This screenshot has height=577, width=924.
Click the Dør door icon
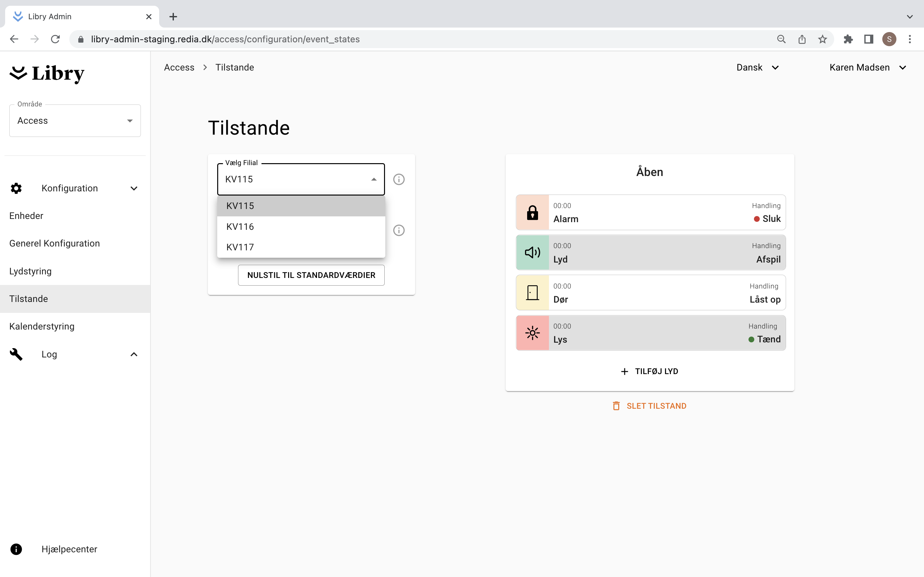532,293
